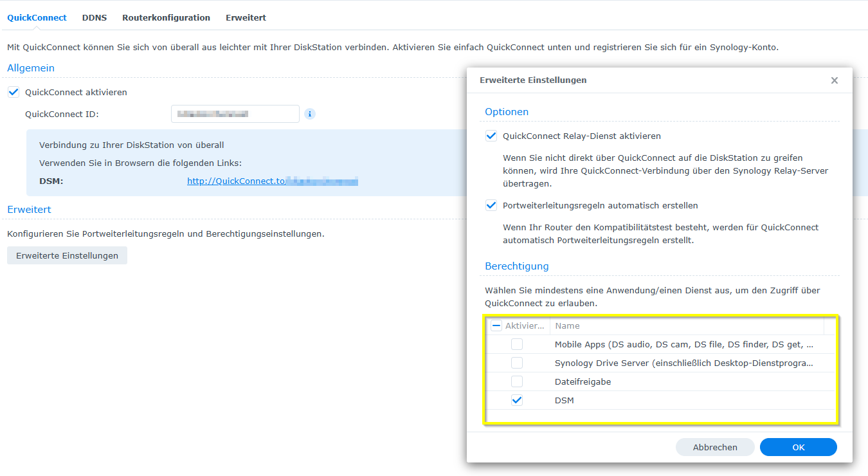Viewport: 868px width, 476px height.
Task: Toggle the select-all checkbox in Aktivieren header
Action: pyautogui.click(x=496, y=325)
